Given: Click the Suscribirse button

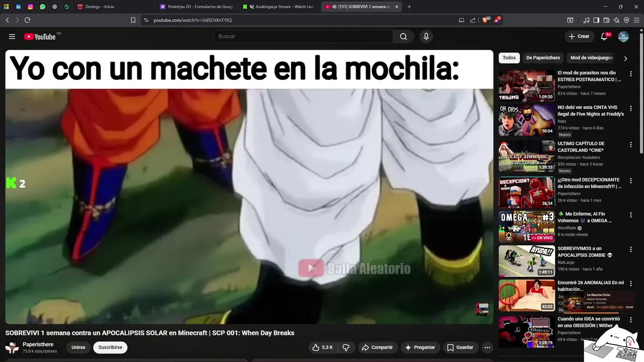Looking at the screenshot, I should (x=110, y=347).
